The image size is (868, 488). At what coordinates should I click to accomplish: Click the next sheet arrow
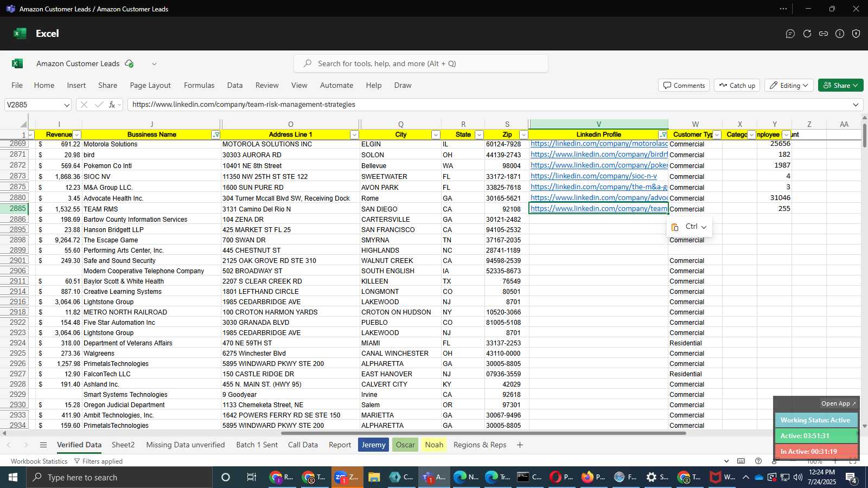(x=25, y=445)
